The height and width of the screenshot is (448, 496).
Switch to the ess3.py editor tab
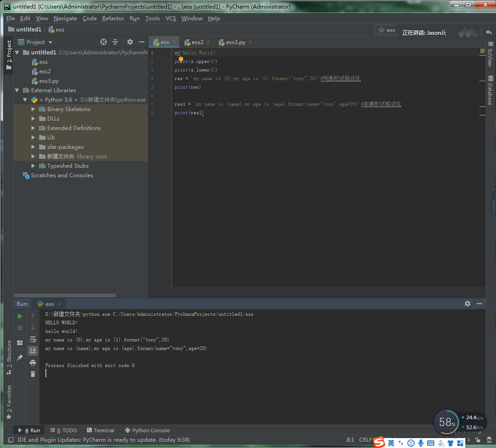point(235,42)
